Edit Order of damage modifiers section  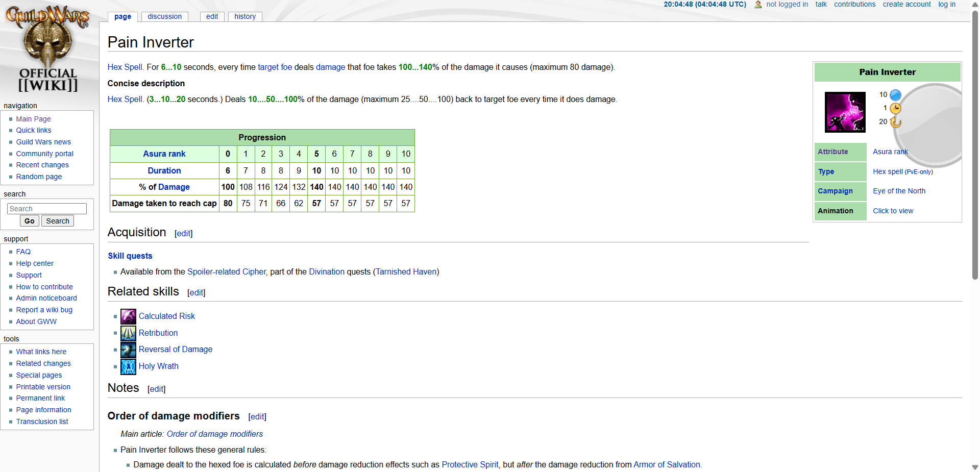click(257, 416)
